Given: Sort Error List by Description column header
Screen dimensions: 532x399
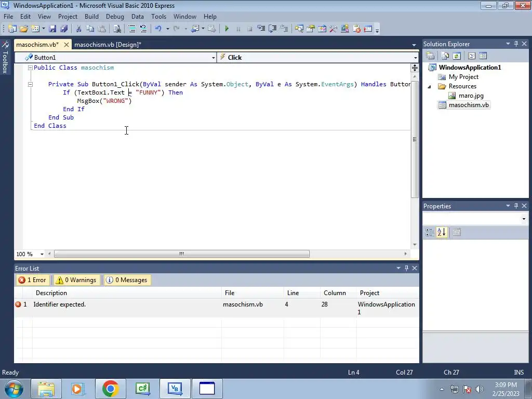Looking at the screenshot, I should [x=127, y=293].
